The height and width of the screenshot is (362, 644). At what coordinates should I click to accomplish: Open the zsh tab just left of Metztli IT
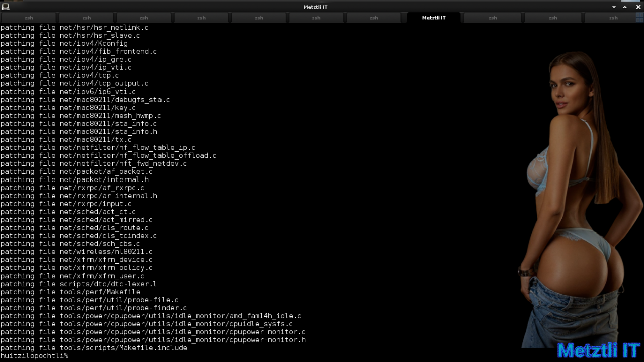point(374,18)
